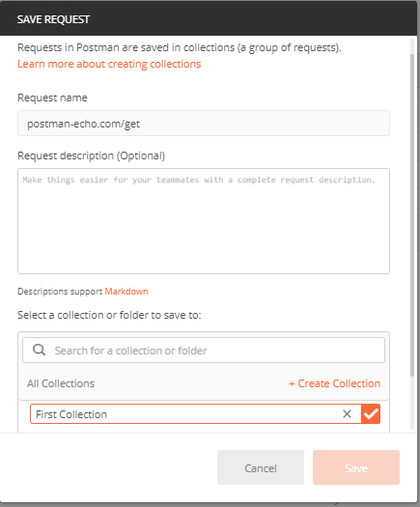Discard new collection with the X icon
420x507 pixels.
tap(347, 414)
